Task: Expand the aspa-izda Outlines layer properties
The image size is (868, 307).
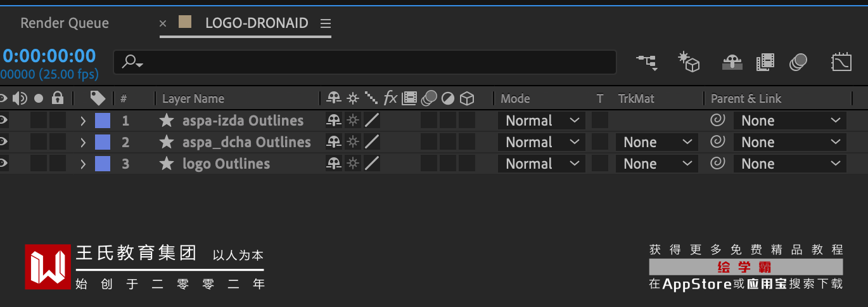Action: (83, 121)
